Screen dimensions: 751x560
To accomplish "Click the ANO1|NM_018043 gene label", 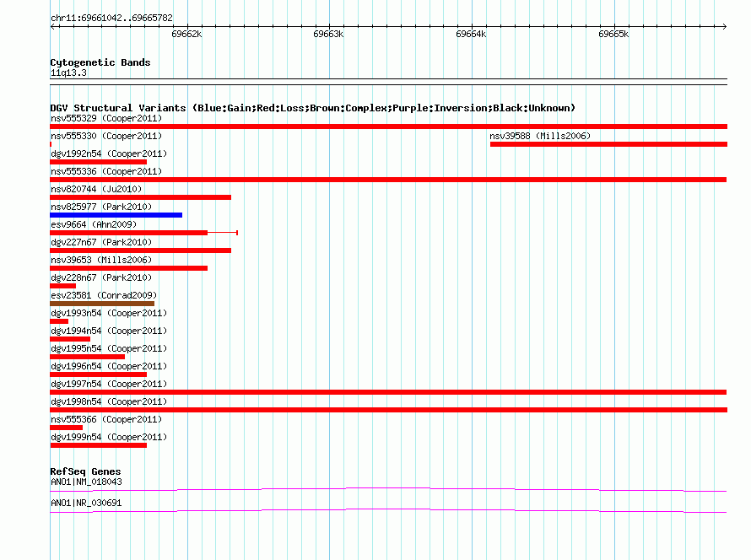I will tap(86, 482).
